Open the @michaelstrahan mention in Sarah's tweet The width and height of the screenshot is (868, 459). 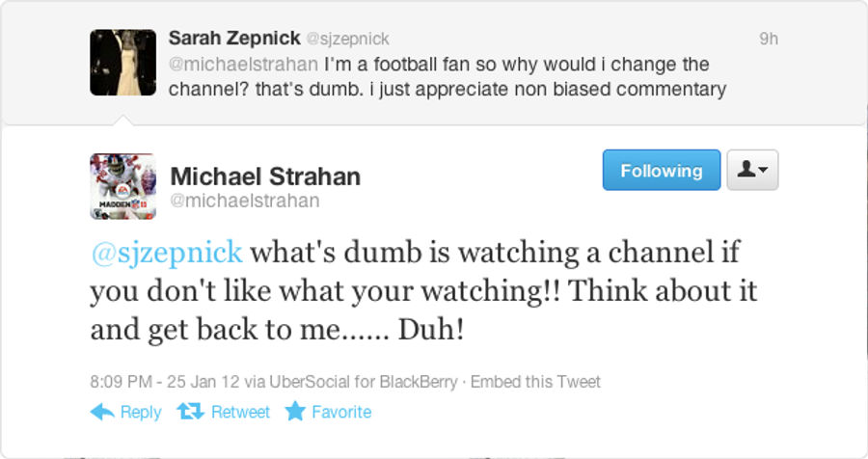tap(244, 65)
